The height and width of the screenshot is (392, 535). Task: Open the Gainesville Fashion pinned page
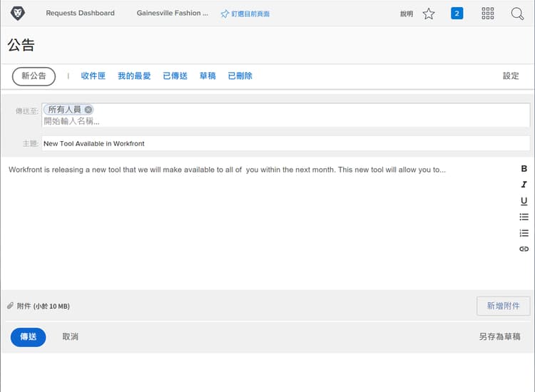click(x=173, y=13)
